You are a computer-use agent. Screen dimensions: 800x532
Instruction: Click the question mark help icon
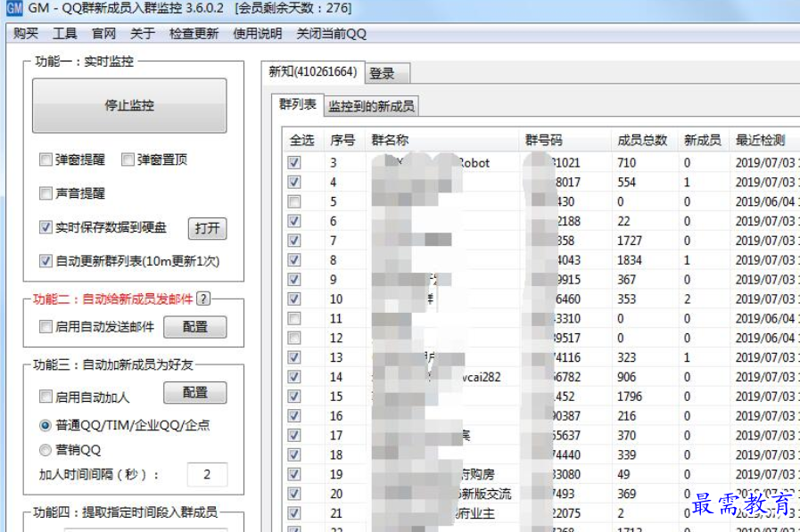203,299
